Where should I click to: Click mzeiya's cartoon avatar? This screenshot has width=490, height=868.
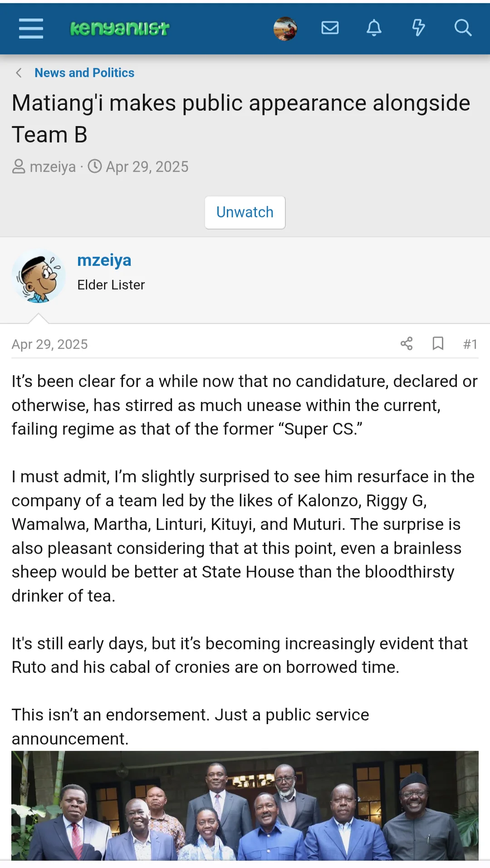(x=39, y=275)
